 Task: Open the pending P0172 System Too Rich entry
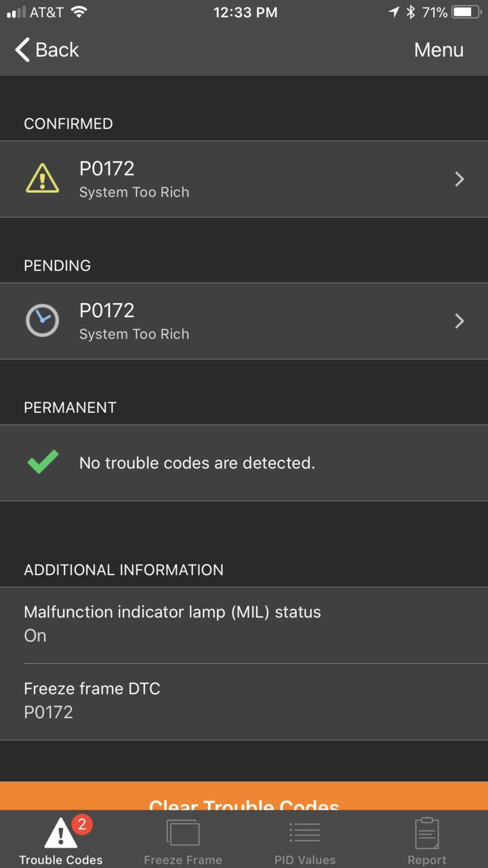(244, 321)
